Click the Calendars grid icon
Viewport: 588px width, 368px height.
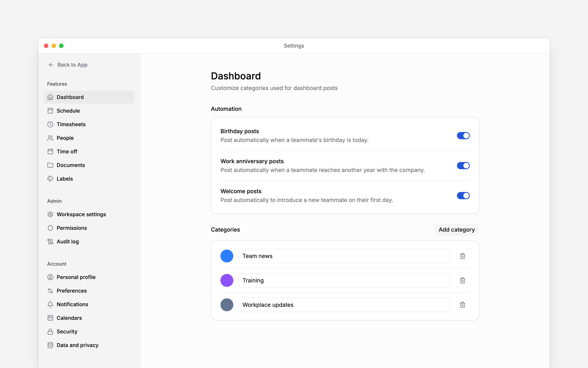click(x=50, y=318)
